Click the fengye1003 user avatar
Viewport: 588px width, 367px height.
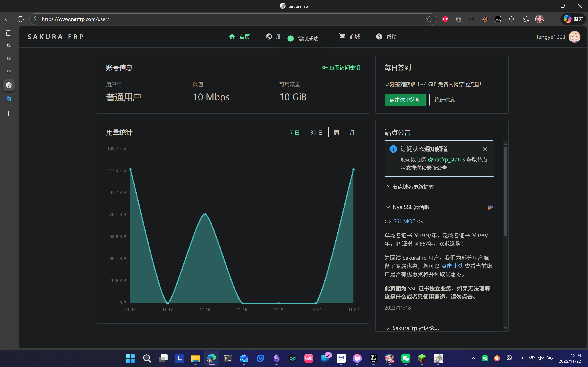coord(574,37)
